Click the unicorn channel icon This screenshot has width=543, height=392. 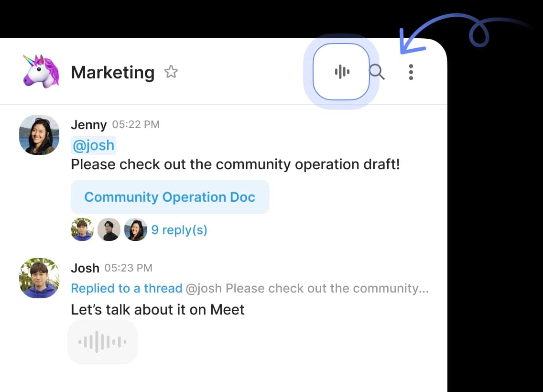(x=41, y=71)
